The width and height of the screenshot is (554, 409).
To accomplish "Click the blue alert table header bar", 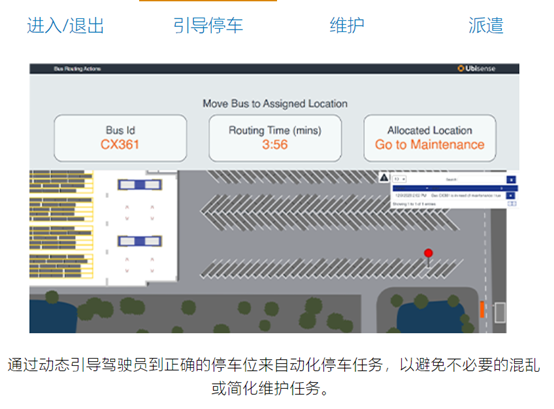I will tap(455, 188).
